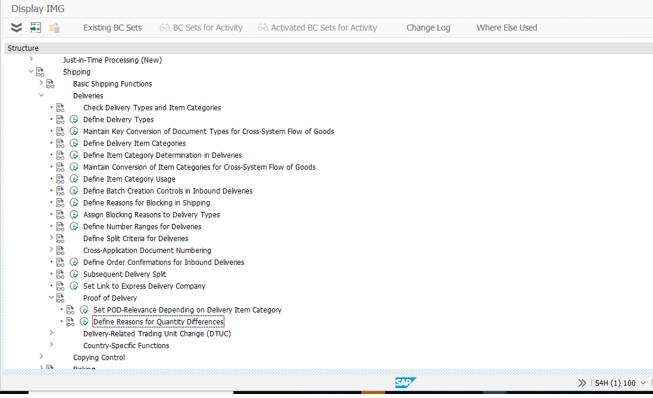Click Where Else Used button
This screenshot has height=398, width=653.
[x=507, y=28]
